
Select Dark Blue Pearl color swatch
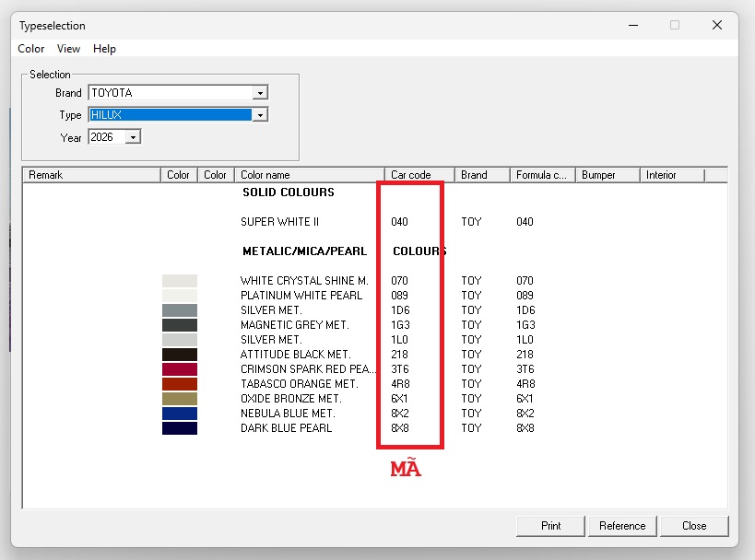click(180, 428)
